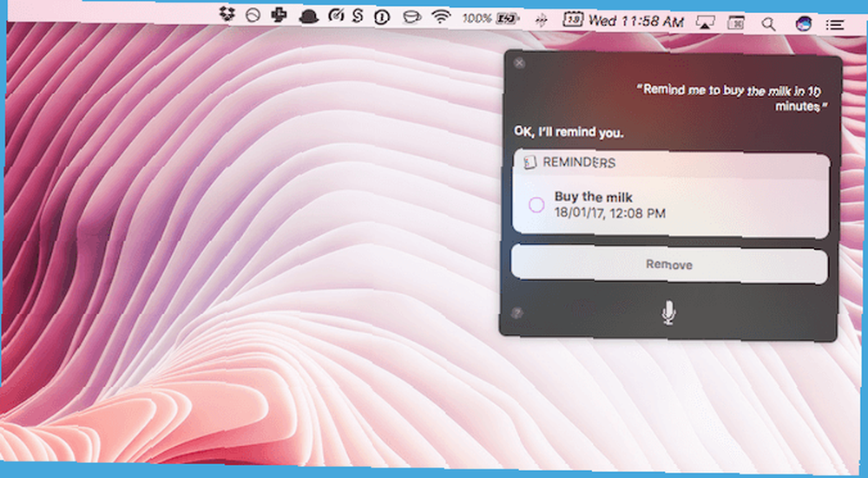
Task: Open the S-shaped menu bar icon
Action: click(x=358, y=16)
